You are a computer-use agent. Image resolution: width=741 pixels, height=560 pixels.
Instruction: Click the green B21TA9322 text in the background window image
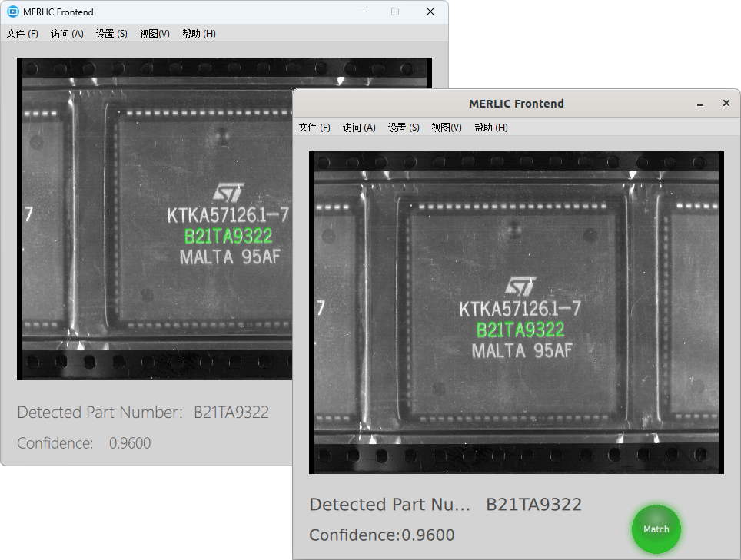click(x=228, y=237)
